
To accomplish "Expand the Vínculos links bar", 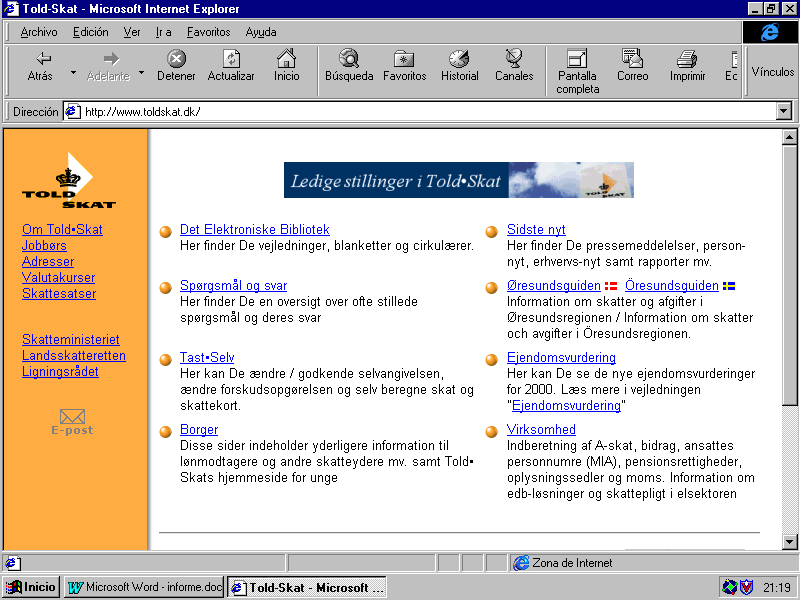I will [x=772, y=72].
